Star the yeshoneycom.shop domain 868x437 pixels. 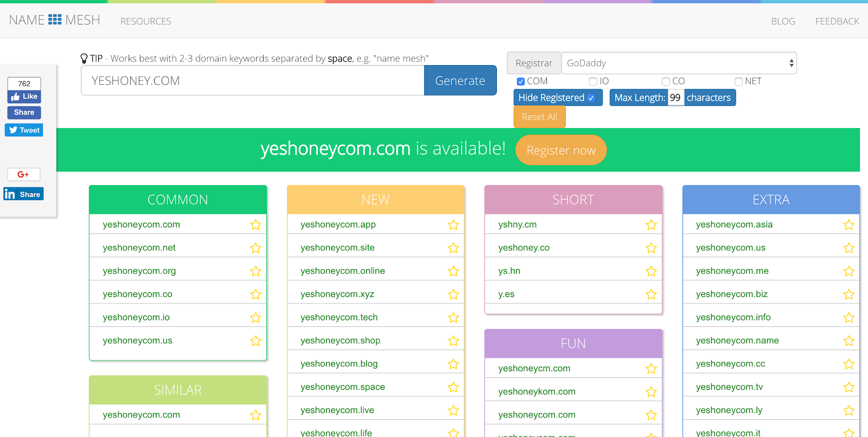(x=454, y=341)
